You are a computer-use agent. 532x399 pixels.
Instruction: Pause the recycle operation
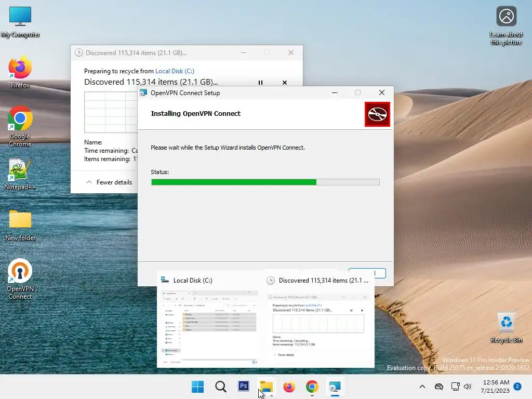[x=260, y=83]
